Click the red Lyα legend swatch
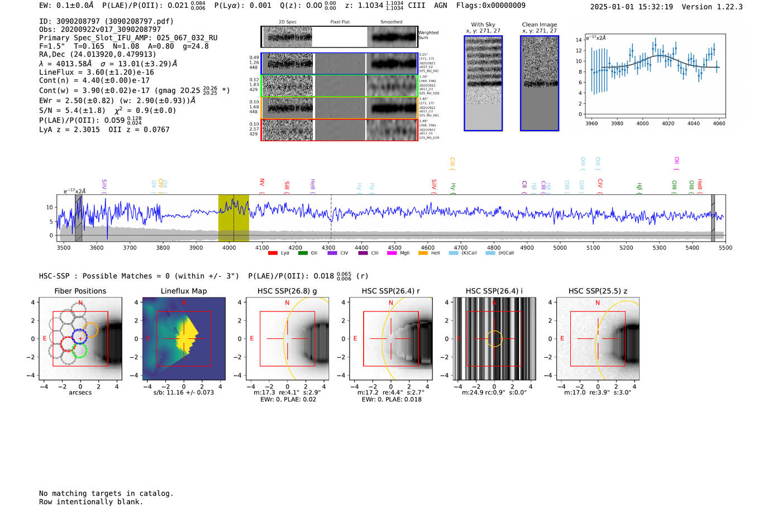 273,253
